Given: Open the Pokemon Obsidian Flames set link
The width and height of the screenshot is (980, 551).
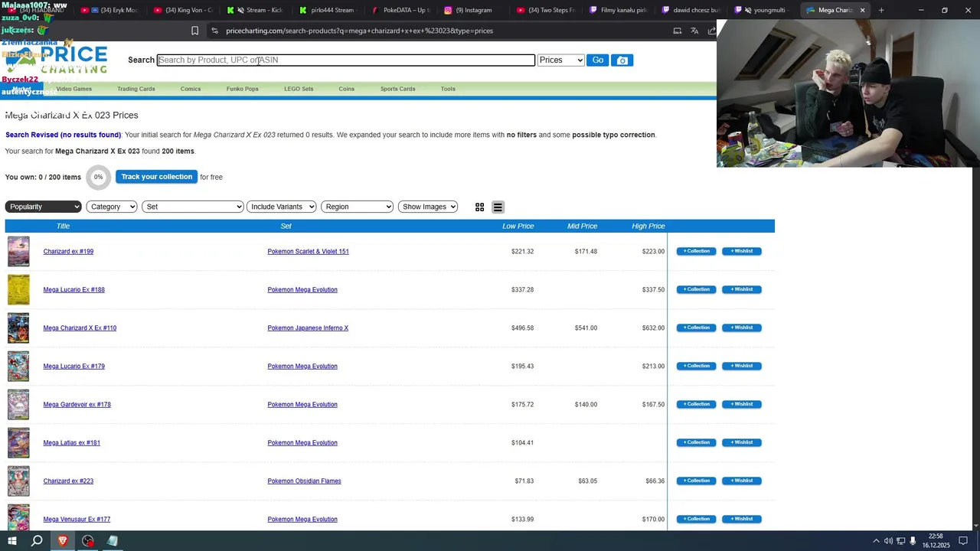Looking at the screenshot, I should (x=304, y=481).
